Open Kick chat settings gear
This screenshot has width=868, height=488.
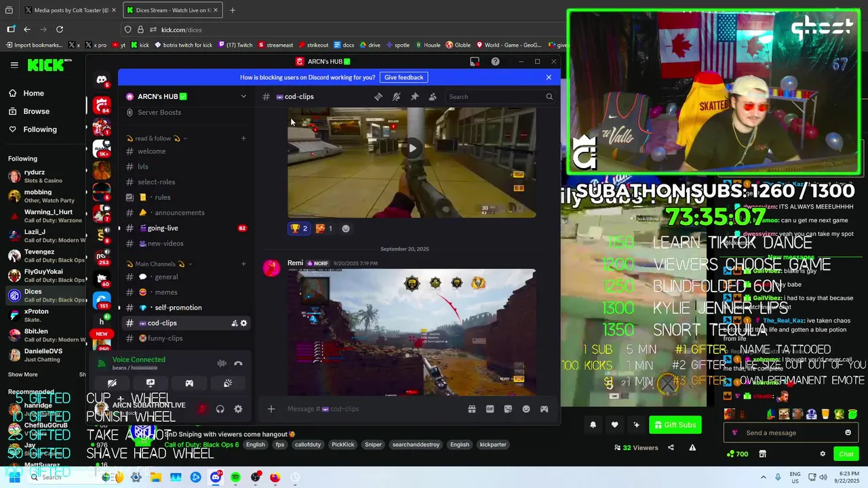pos(823,454)
